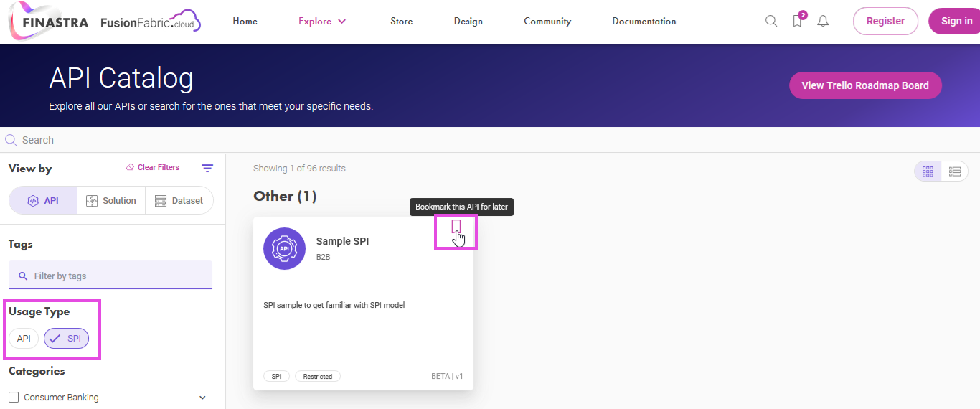The width and height of the screenshot is (980, 409).
Task: Toggle the API usage type filter
Action: pyautogui.click(x=24, y=338)
